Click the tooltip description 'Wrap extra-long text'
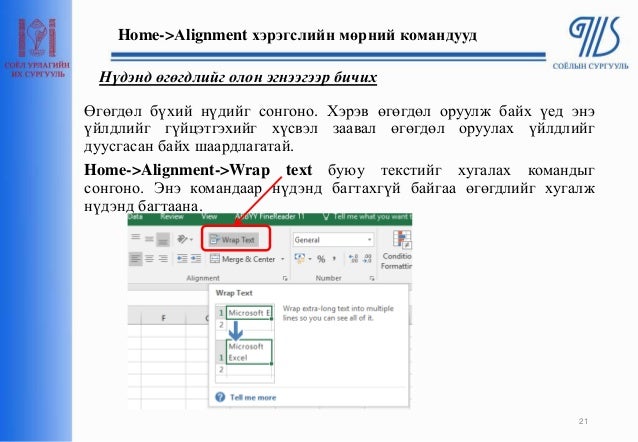 (x=338, y=313)
